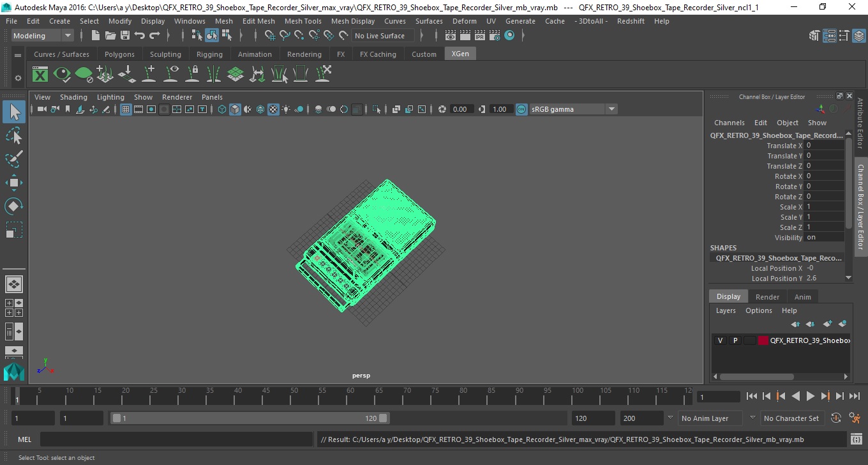
Task: Switch to the Polygons shelf tab
Action: click(x=119, y=54)
